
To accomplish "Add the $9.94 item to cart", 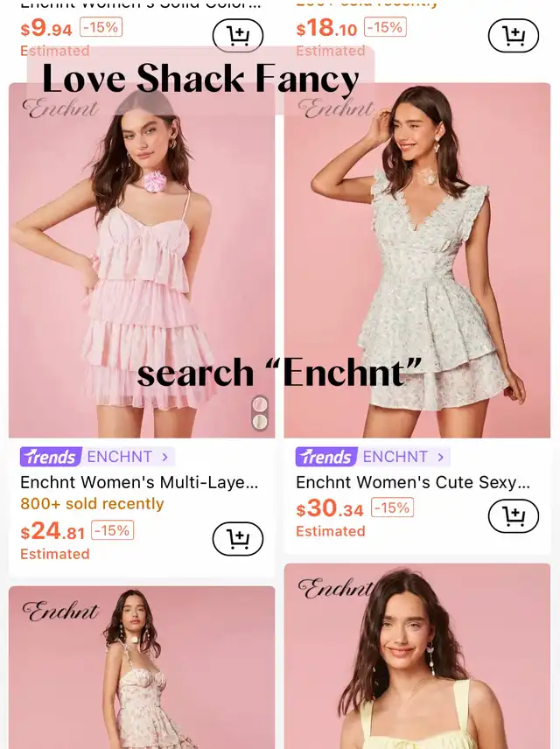I will coord(237,36).
